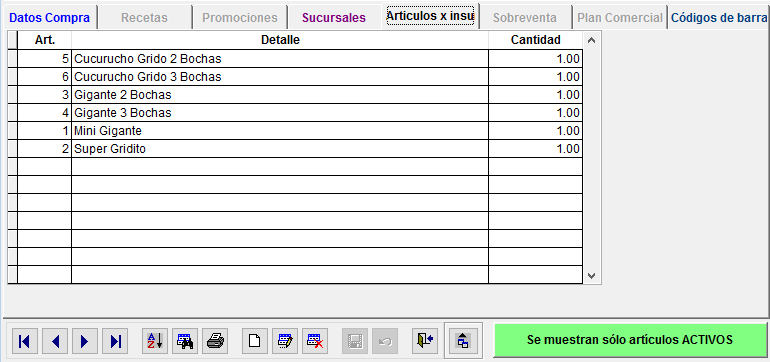
Task: Click the Cantidad cell of Super Gridito
Action: pyautogui.click(x=535, y=149)
